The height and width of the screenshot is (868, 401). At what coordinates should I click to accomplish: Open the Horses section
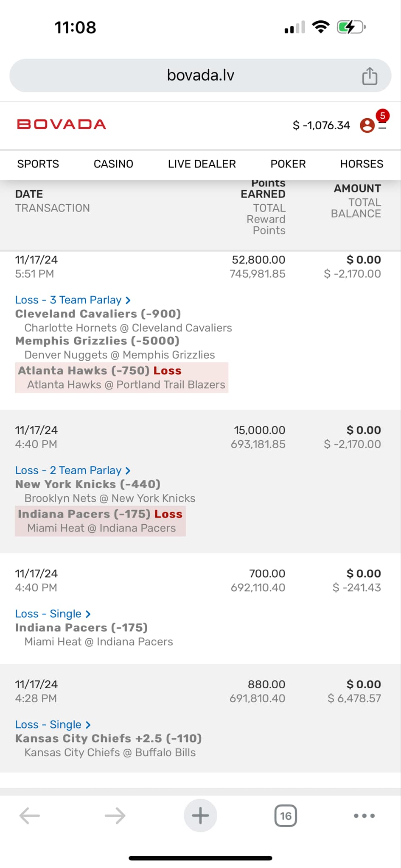[362, 164]
